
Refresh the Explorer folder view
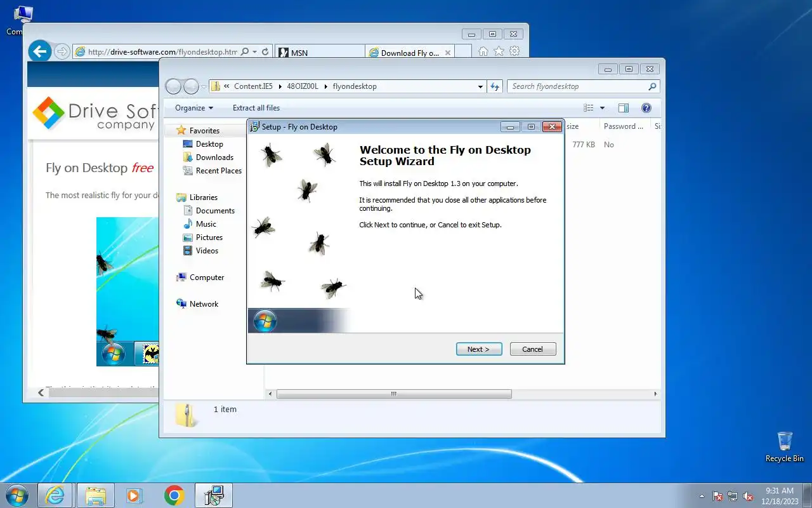click(x=495, y=86)
